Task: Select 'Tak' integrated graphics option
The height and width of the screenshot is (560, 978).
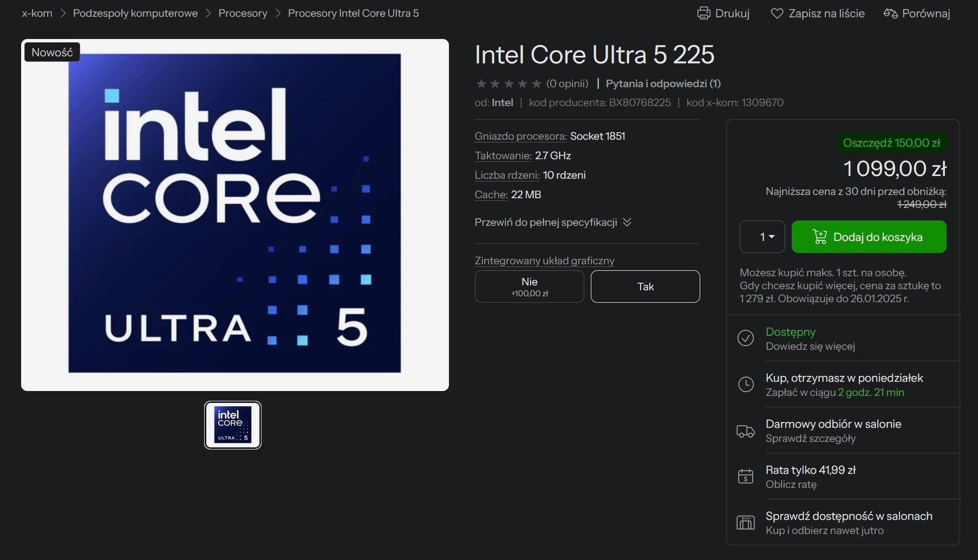Action: tap(645, 286)
